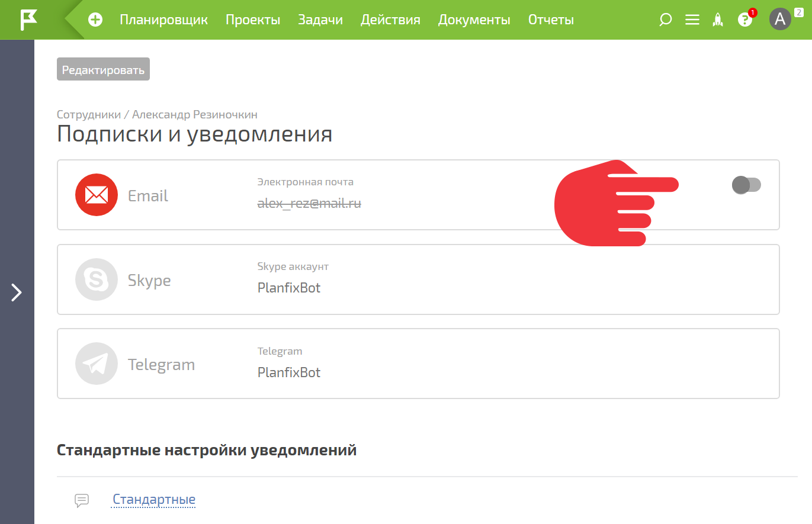Click the Подписки и уведомления heading
The image size is (812, 524).
[x=195, y=134]
